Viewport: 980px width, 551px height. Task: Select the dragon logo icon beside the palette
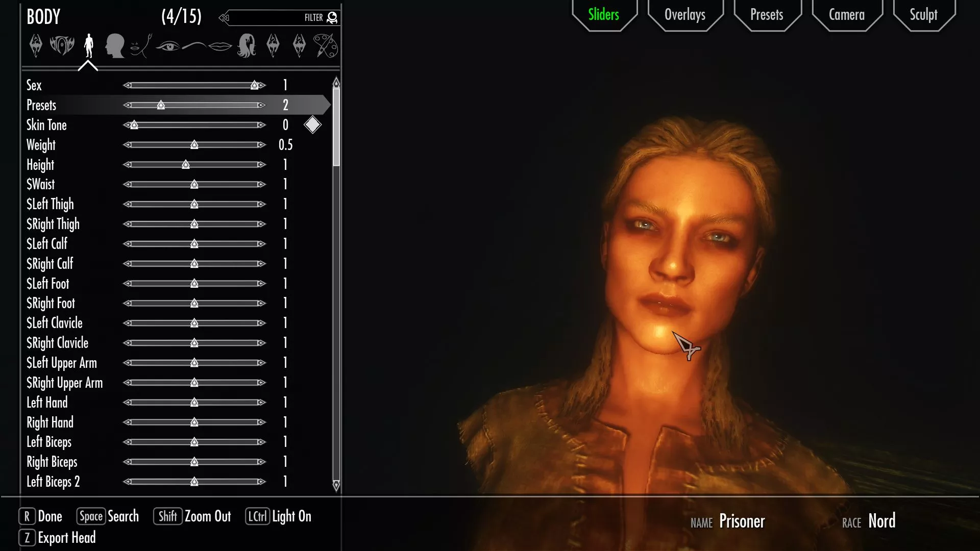[299, 46]
